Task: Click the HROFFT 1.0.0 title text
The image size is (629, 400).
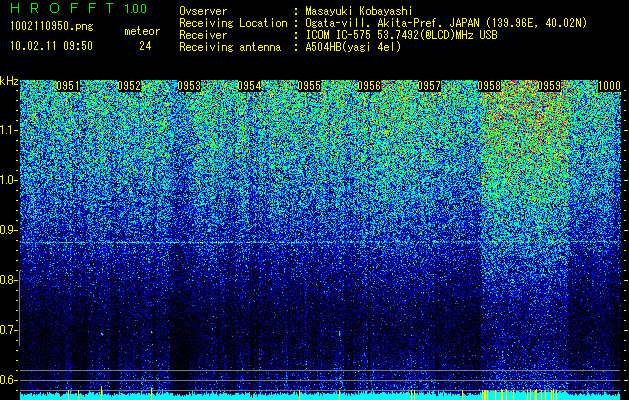Action: pos(79,8)
